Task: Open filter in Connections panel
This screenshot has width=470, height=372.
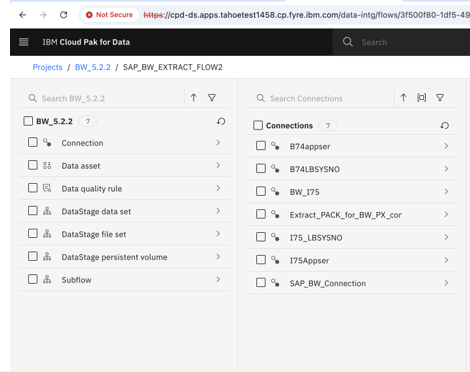Action: [x=440, y=98]
